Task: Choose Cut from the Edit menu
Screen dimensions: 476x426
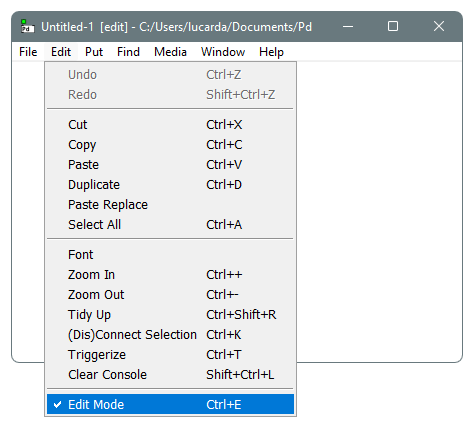Action: pos(170,125)
